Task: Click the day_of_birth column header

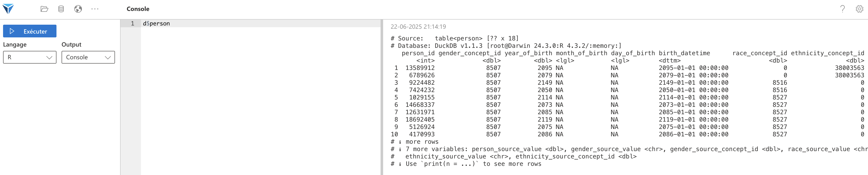Action: (633, 53)
